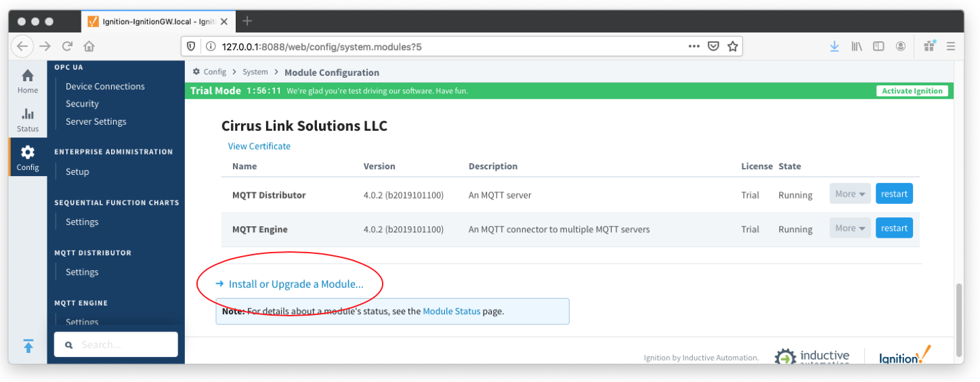
Task: Click the Name column header
Action: coord(244,166)
